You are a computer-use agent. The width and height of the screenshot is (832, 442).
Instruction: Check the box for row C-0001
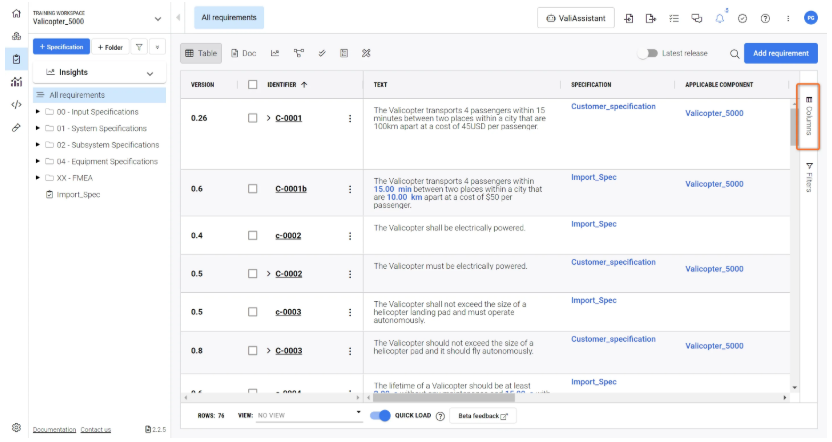pos(253,118)
